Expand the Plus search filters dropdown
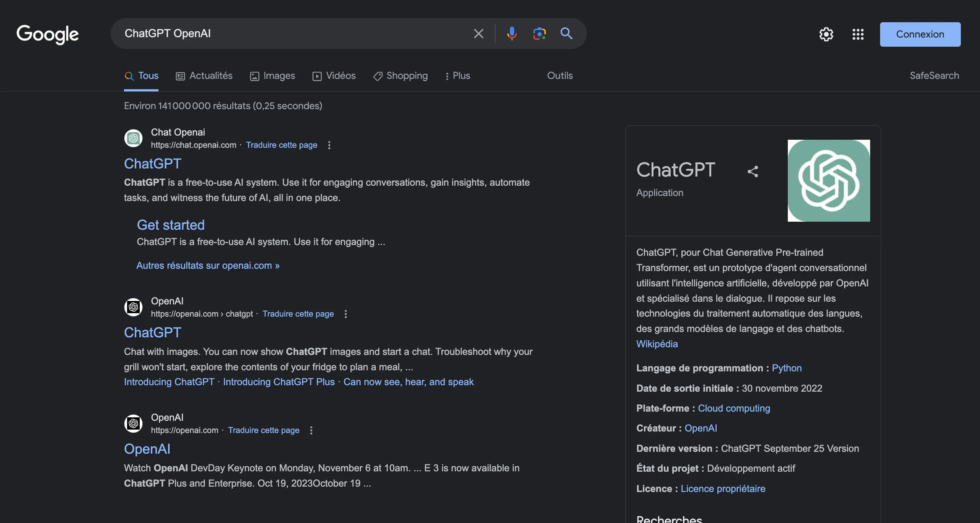 (457, 76)
